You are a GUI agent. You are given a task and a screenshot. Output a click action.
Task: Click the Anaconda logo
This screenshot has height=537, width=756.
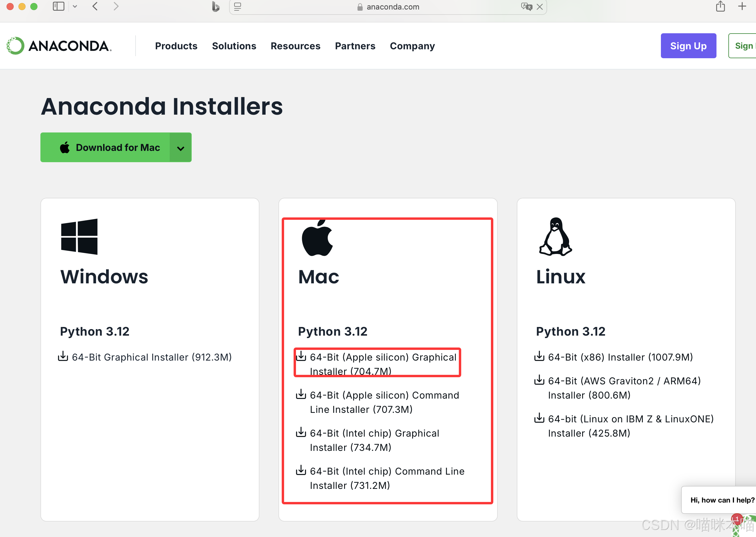(59, 46)
